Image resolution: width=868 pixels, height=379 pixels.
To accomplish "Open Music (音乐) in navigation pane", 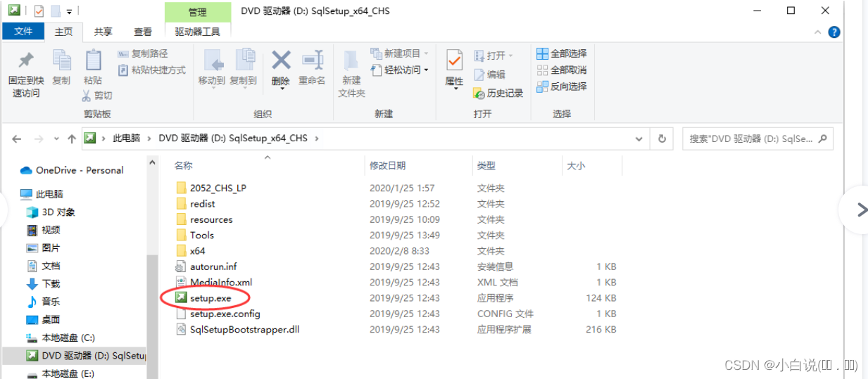I will 43,302.
